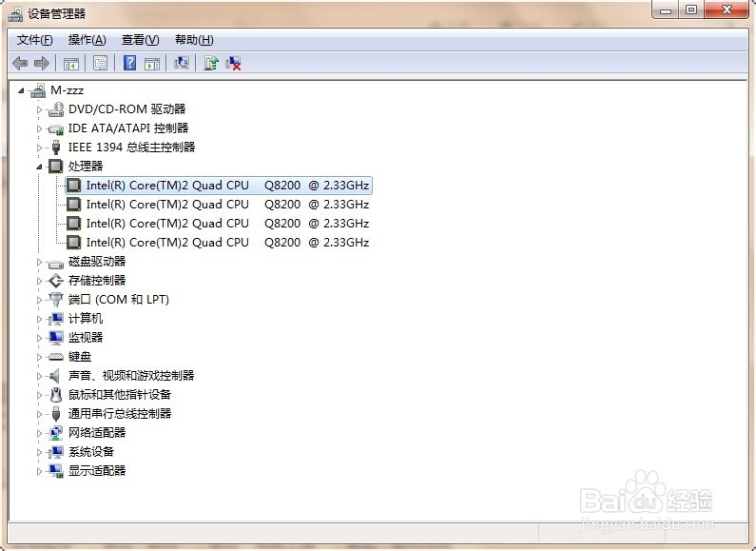Open the 文件(F) menu
This screenshot has width=756, height=551.
tap(35, 40)
